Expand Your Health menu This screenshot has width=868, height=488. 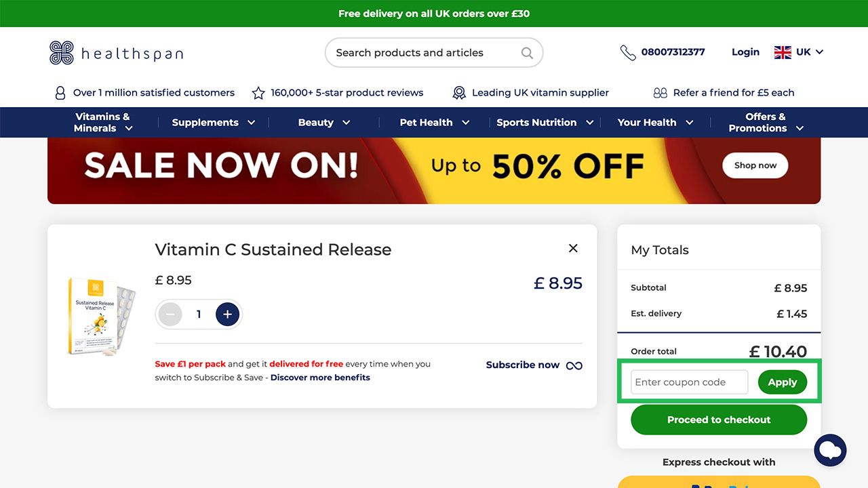[x=655, y=123]
